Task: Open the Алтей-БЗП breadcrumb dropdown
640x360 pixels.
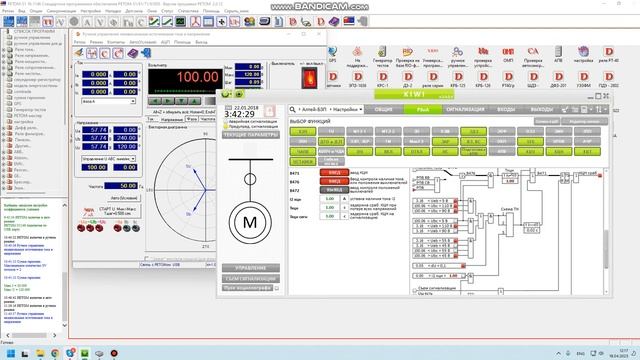Action: pos(314,109)
